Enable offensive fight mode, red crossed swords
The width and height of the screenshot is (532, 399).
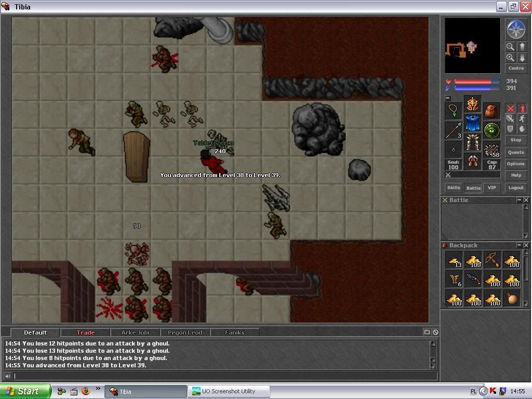(510, 109)
